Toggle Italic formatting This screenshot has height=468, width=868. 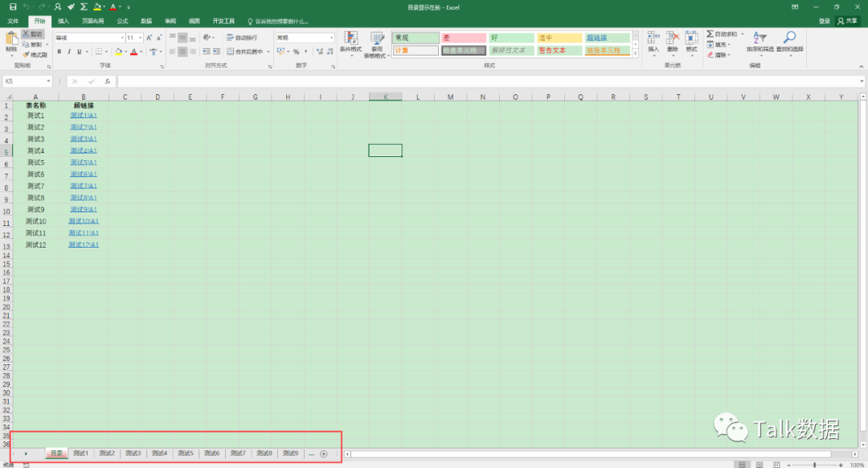click(69, 51)
